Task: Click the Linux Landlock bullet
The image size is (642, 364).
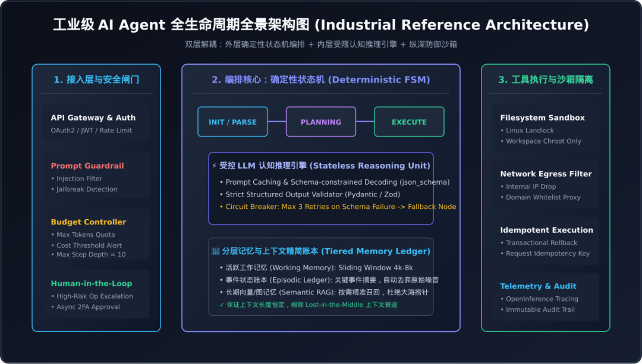Action: [x=527, y=131]
